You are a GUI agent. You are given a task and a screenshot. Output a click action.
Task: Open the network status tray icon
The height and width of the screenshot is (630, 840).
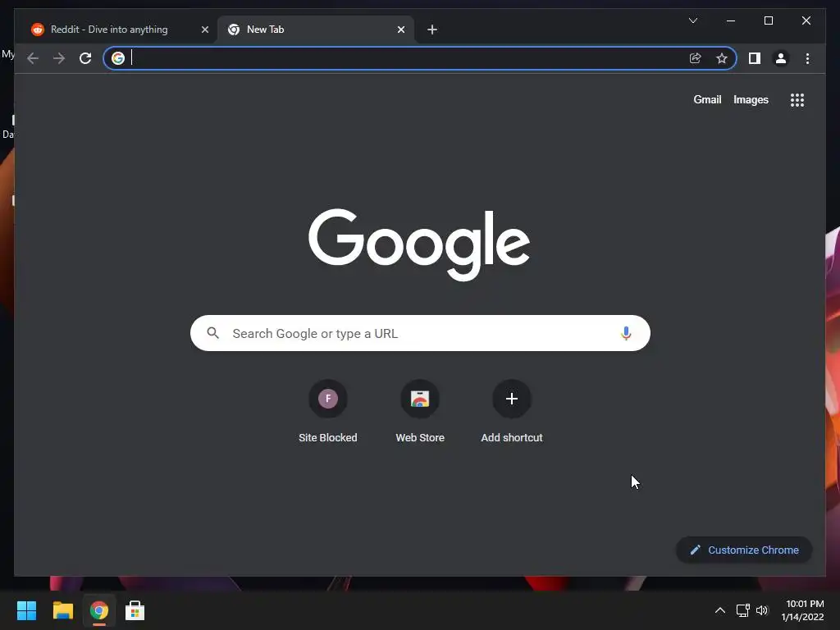click(742, 610)
